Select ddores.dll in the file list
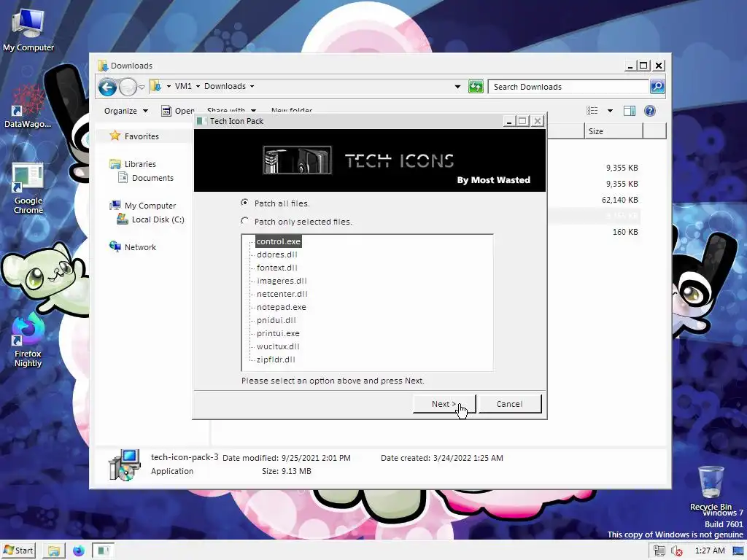Screen dimensions: 747x560 pos(276,254)
